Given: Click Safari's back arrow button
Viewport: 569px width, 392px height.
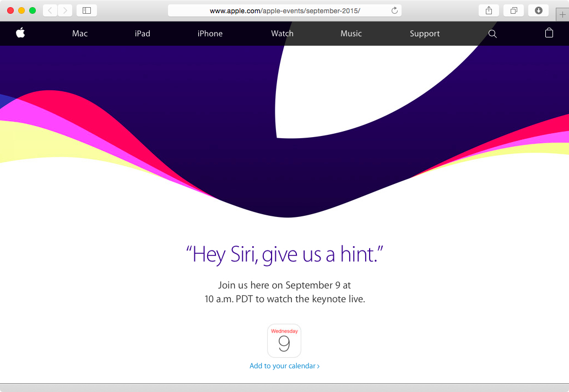Looking at the screenshot, I should coord(50,10).
